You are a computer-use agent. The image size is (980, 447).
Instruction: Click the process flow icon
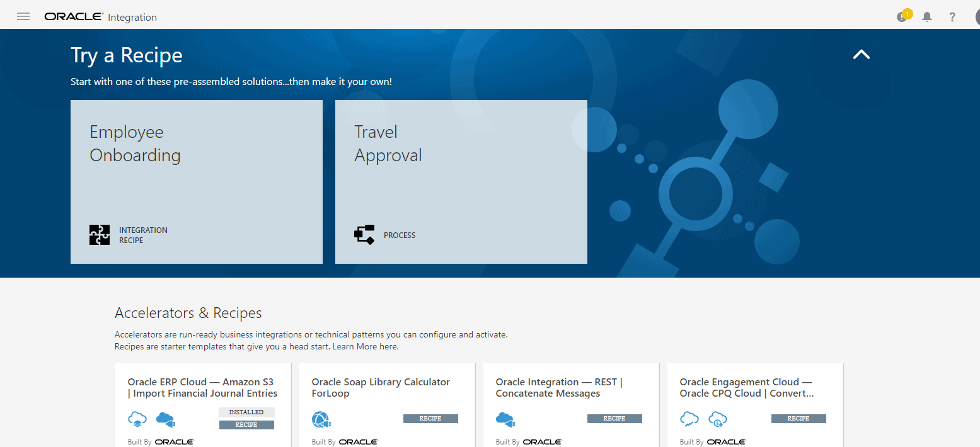tap(364, 235)
